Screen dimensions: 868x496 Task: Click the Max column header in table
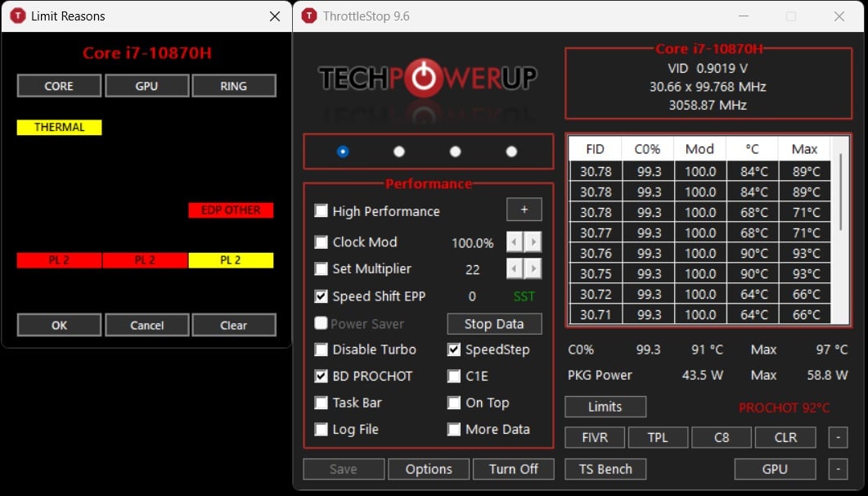(804, 150)
